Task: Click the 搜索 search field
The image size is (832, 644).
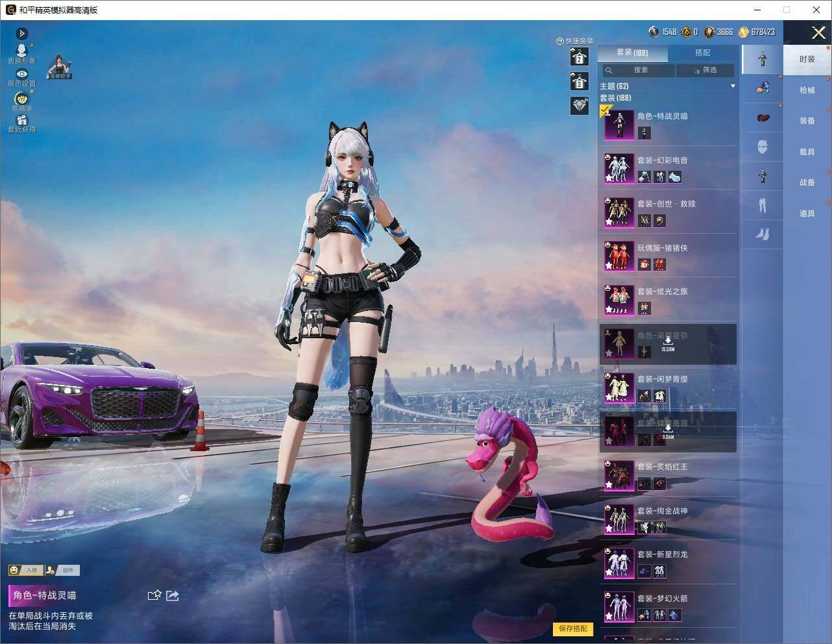Action: 638,70
